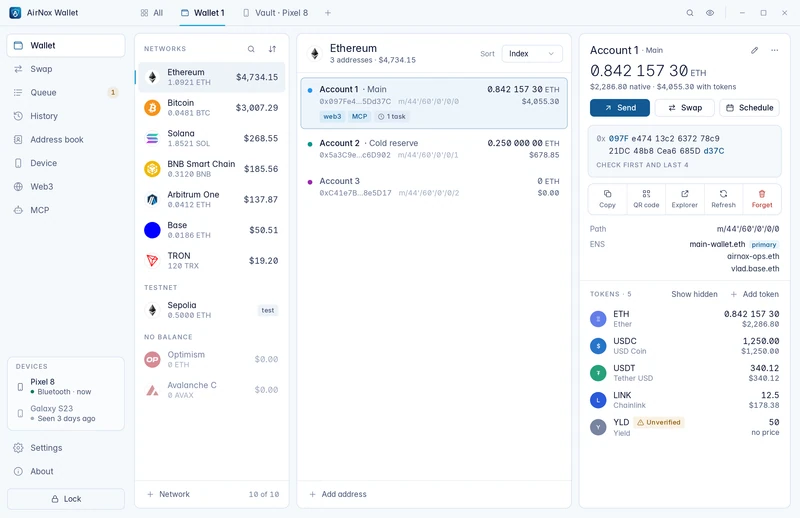Open History in the sidebar
Screen dimensions: 800x518
pos(66,116)
